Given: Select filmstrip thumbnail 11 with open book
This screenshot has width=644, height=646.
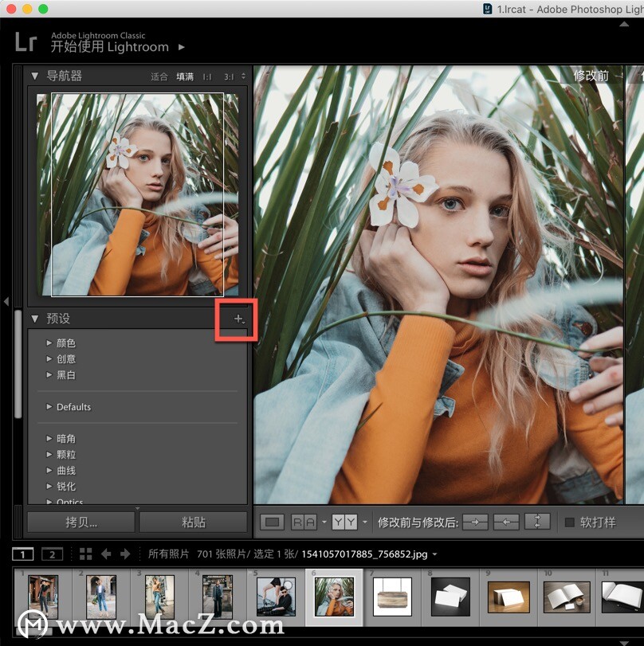Looking at the screenshot, I should 622,597.
